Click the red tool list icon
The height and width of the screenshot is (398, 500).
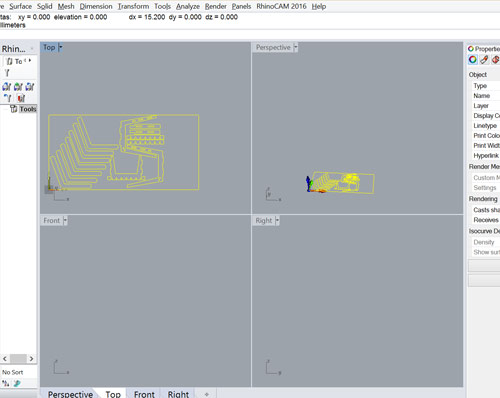point(21,98)
